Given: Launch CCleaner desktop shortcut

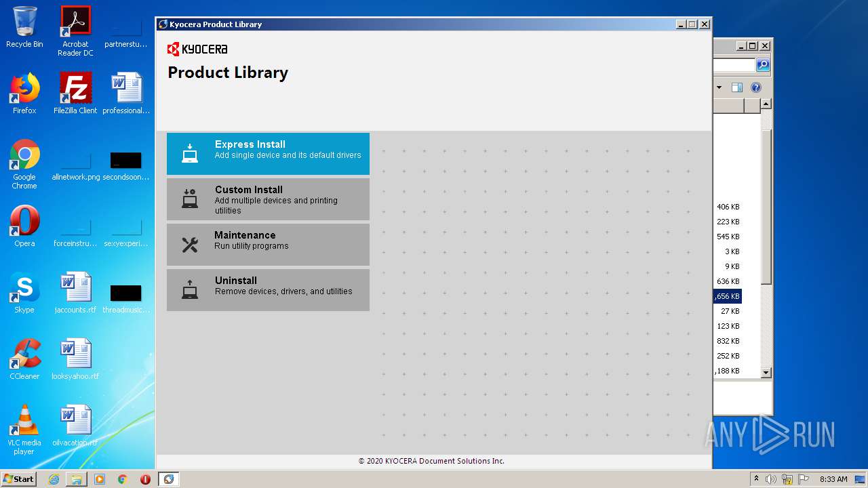Looking at the screenshot, I should point(24,359).
